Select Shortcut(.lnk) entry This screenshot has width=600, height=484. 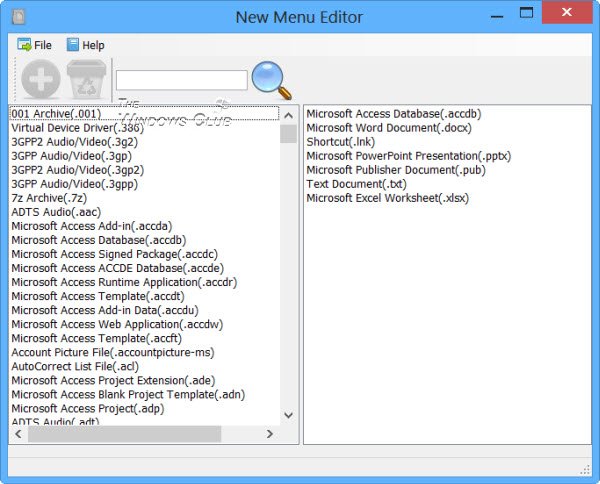tap(341, 142)
